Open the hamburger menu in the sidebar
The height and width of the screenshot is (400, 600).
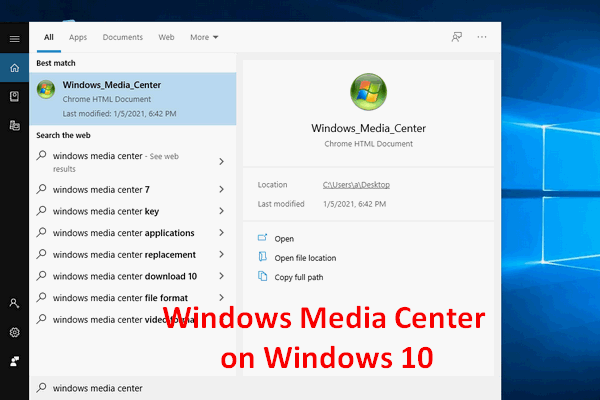point(15,39)
